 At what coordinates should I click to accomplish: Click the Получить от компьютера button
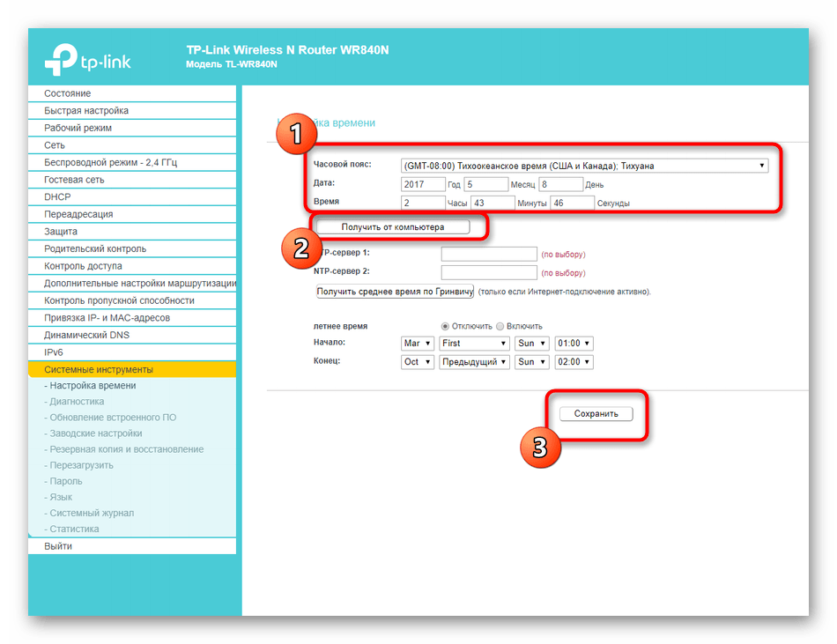(393, 227)
